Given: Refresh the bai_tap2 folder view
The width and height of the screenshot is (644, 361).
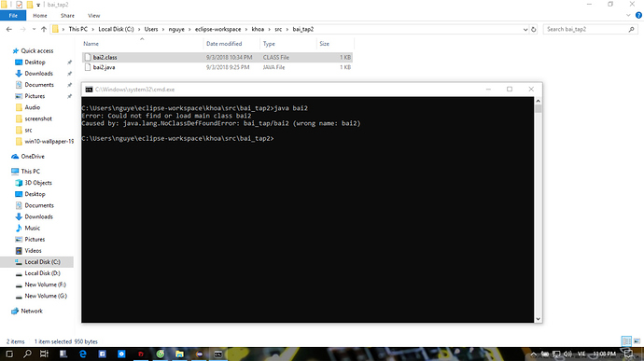Looking at the screenshot, I should pyautogui.click(x=534, y=29).
